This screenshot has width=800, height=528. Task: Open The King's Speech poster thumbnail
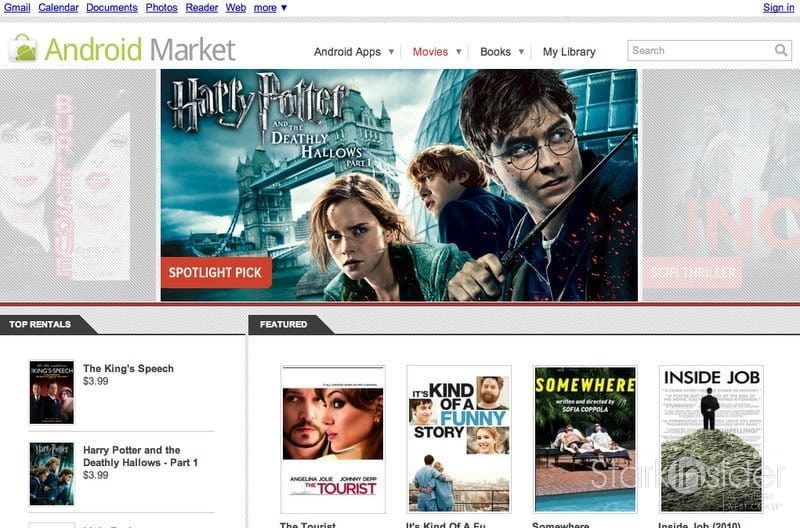pos(51,392)
